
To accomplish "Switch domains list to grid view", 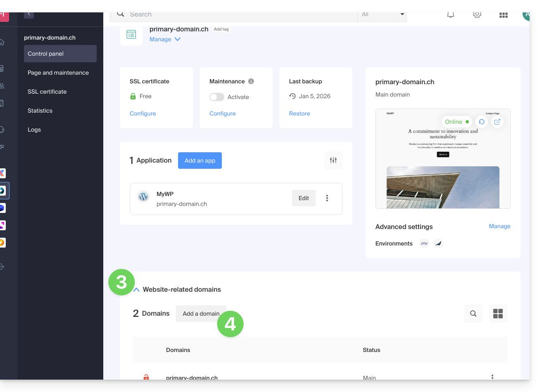I will pyautogui.click(x=498, y=314).
